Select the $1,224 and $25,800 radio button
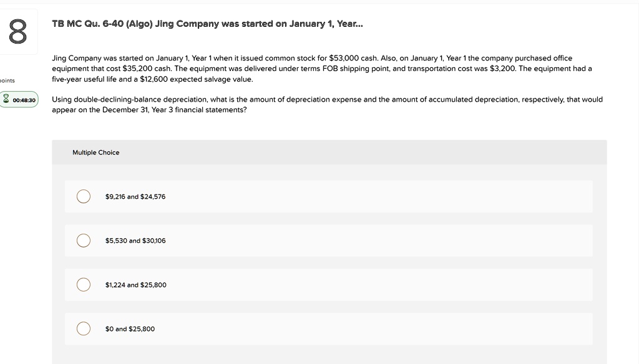 pos(84,285)
